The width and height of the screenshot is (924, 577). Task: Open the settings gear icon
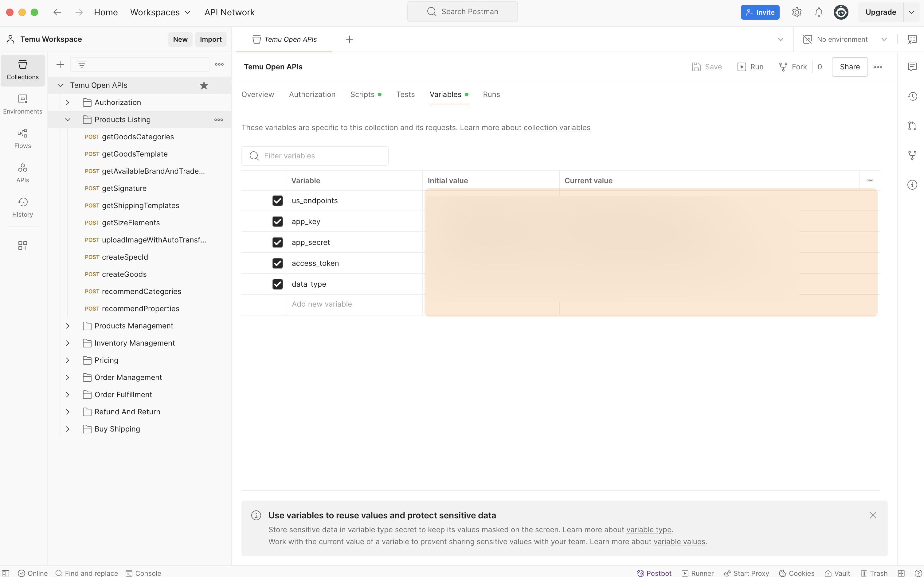(x=797, y=12)
